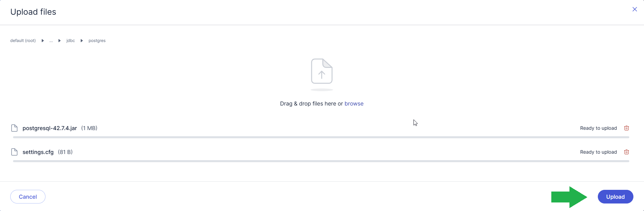Remove postgresql-42.7.4.jar using its trash icon

pos(627,128)
